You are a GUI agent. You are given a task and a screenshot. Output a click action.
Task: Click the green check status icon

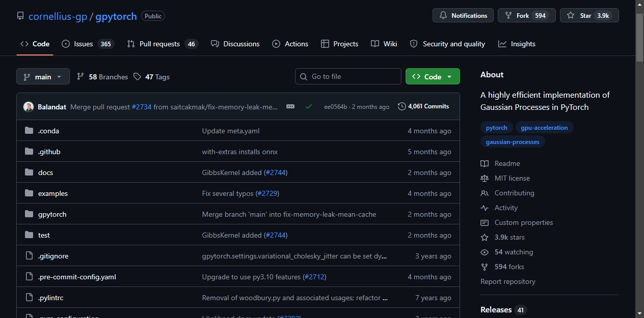[x=309, y=107]
